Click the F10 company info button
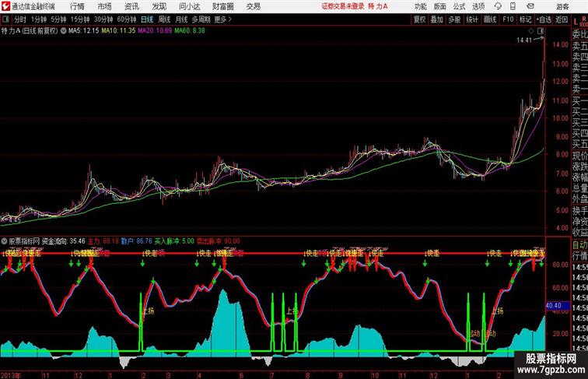Screen dimensions: 588x379 click(508, 19)
